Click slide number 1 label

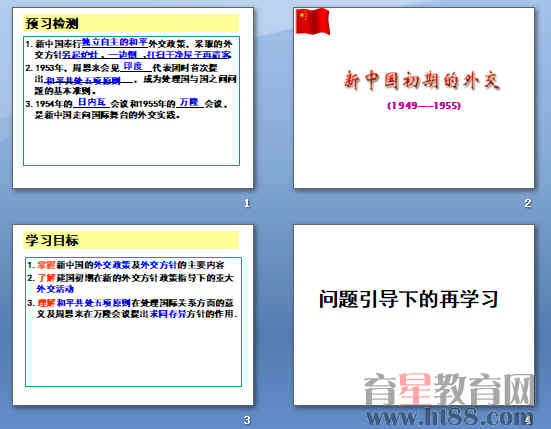tap(247, 203)
